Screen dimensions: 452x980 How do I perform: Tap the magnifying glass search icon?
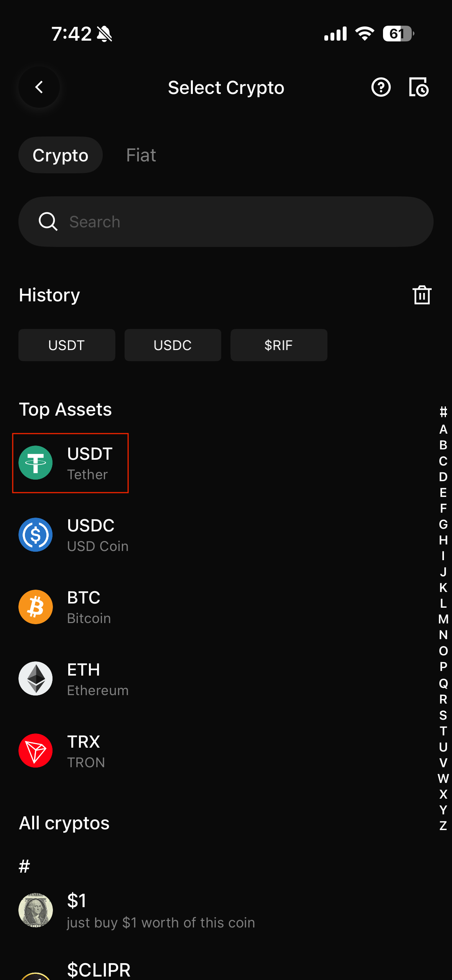tap(48, 222)
